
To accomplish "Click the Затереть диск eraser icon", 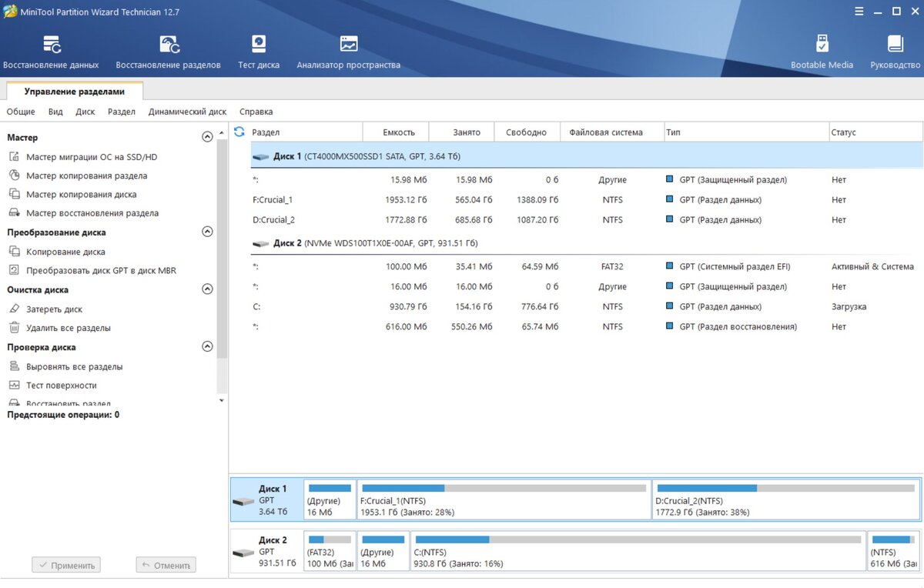I will click(x=14, y=309).
